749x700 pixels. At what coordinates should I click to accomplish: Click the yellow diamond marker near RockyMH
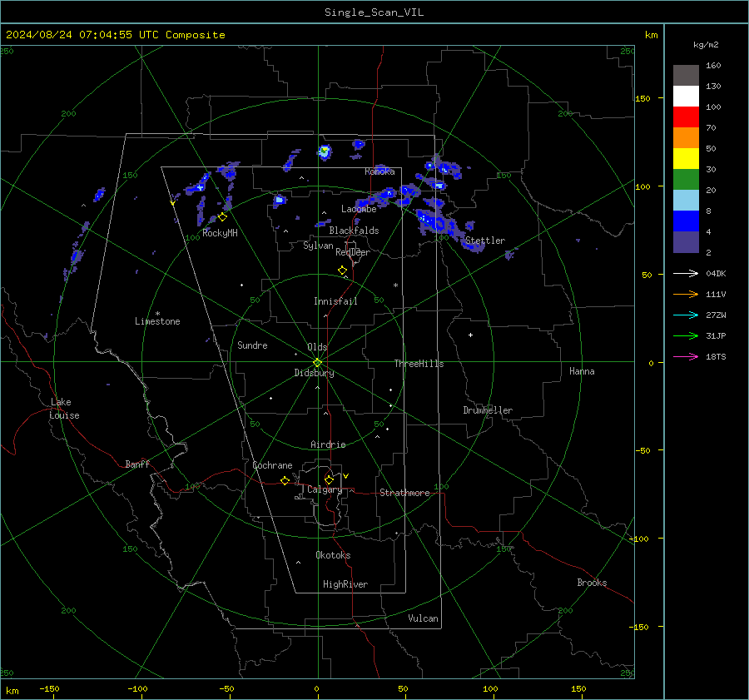[x=222, y=217]
